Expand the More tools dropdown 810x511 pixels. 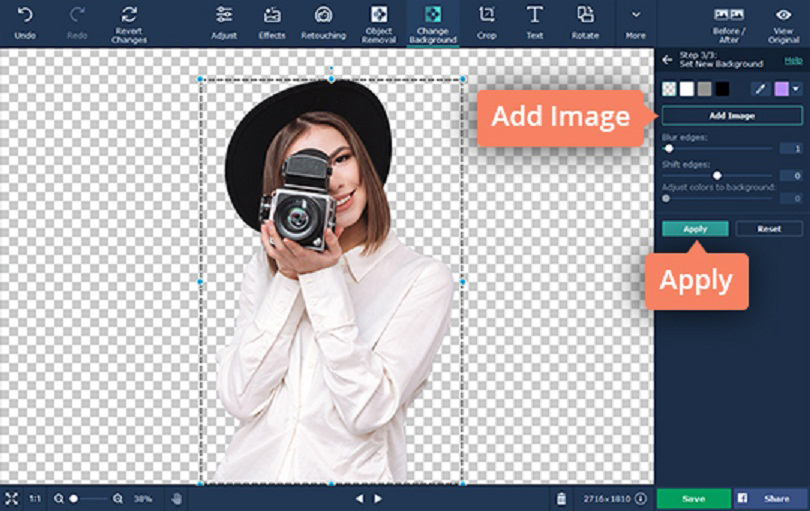[636, 22]
